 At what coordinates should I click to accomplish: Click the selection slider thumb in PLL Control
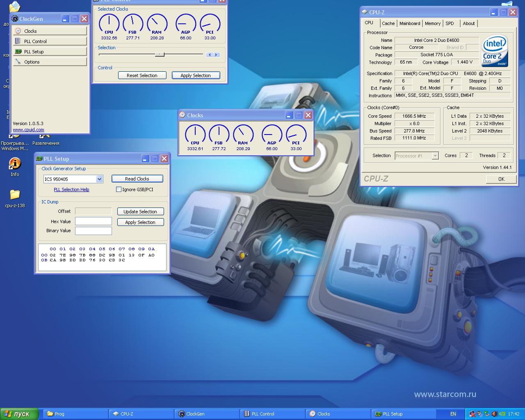pos(160,54)
